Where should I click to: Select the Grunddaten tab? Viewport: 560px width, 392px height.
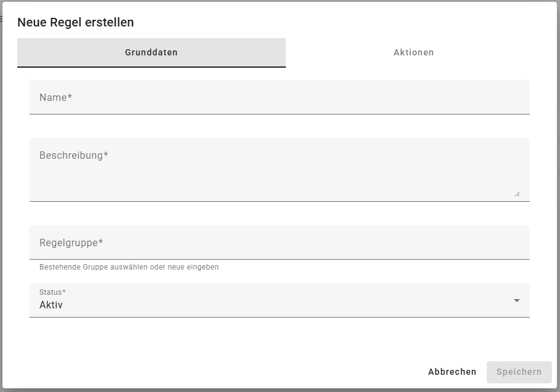click(151, 53)
